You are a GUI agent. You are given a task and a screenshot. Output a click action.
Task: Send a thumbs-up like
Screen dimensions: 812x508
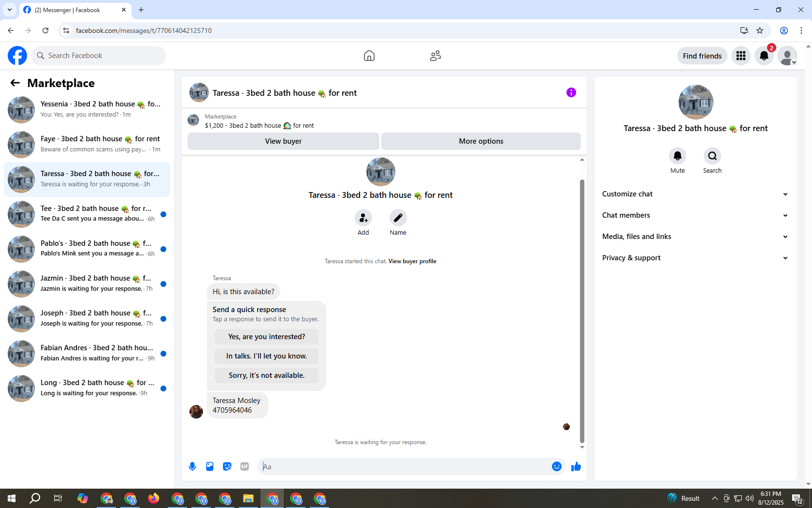[576, 466]
